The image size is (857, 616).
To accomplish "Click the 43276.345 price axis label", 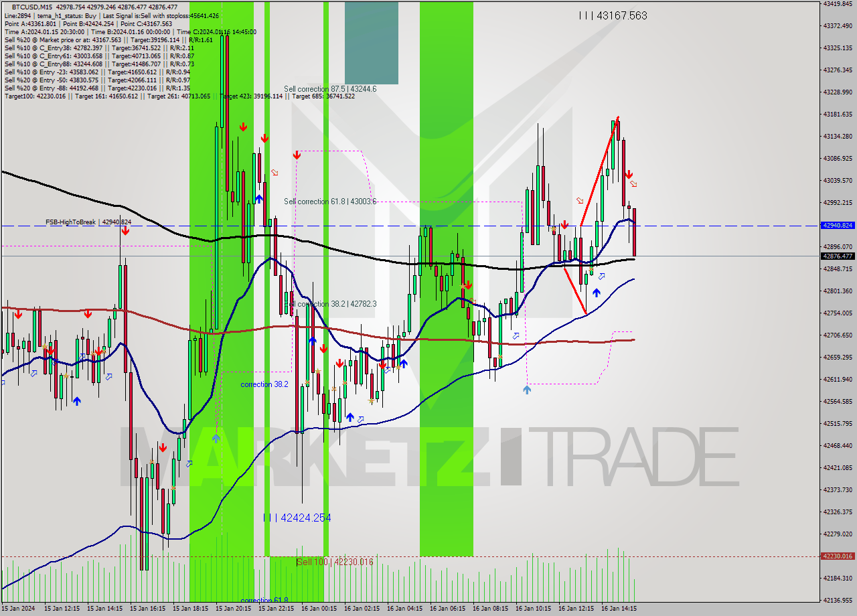I will point(838,70).
